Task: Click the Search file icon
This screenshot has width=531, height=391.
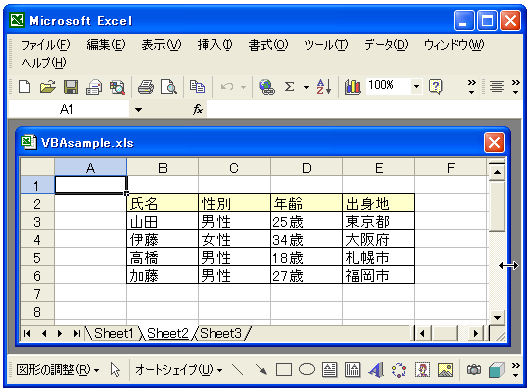Action: (118, 87)
